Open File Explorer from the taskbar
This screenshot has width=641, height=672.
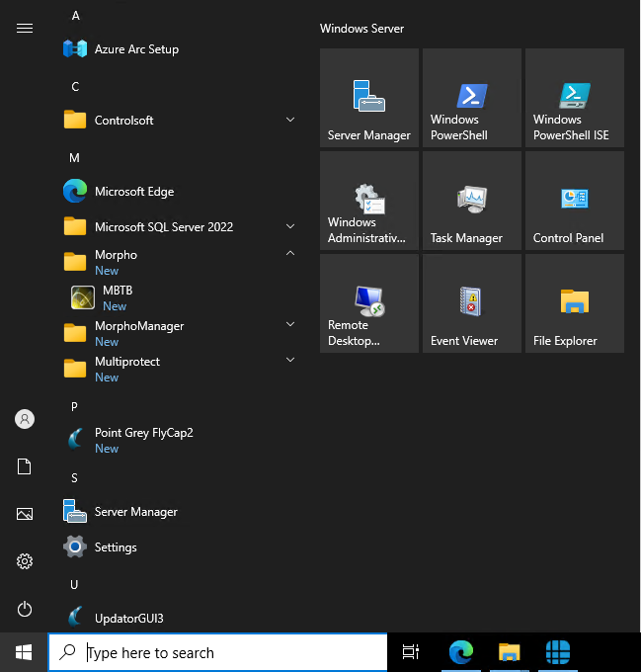(509, 652)
